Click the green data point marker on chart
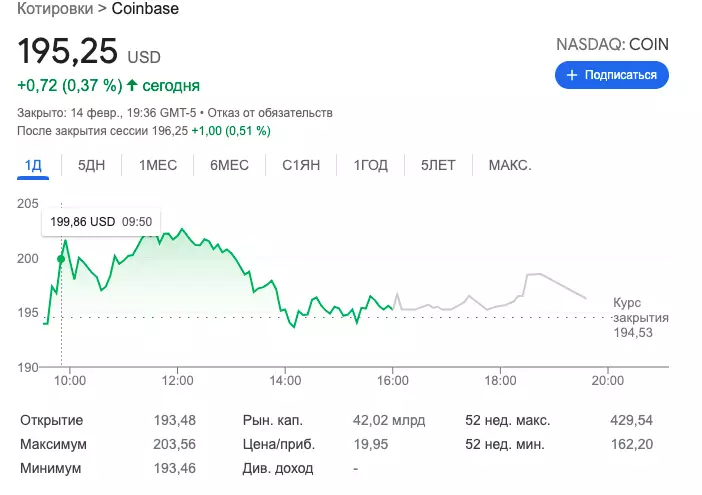 click(61, 259)
